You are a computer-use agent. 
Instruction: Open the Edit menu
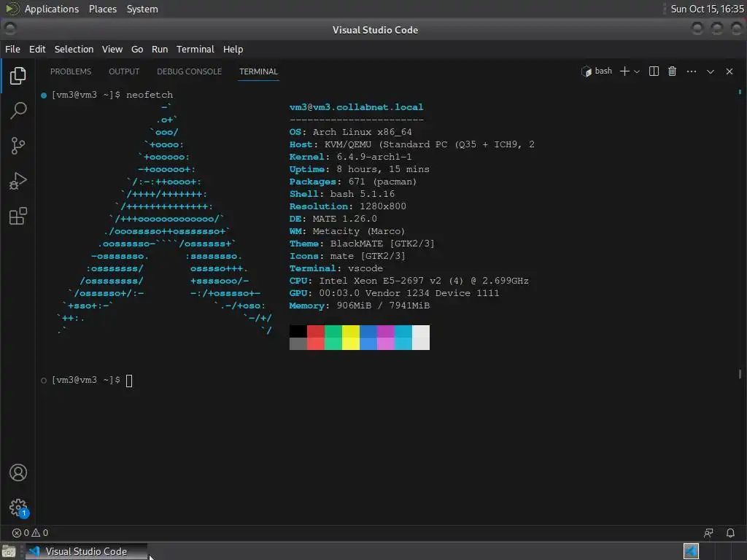37,49
